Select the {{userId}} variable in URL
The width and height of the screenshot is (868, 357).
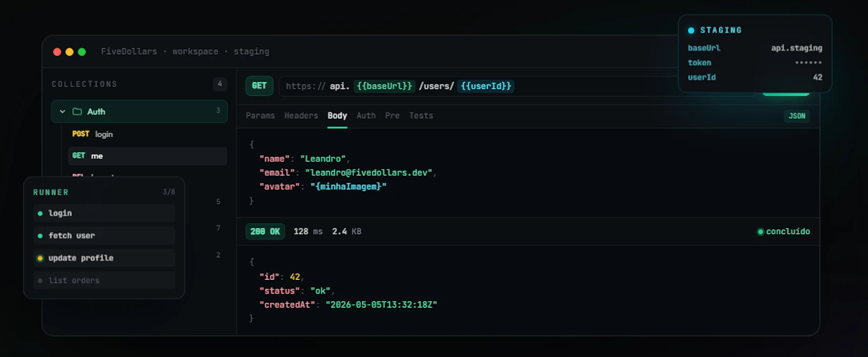[x=486, y=86]
